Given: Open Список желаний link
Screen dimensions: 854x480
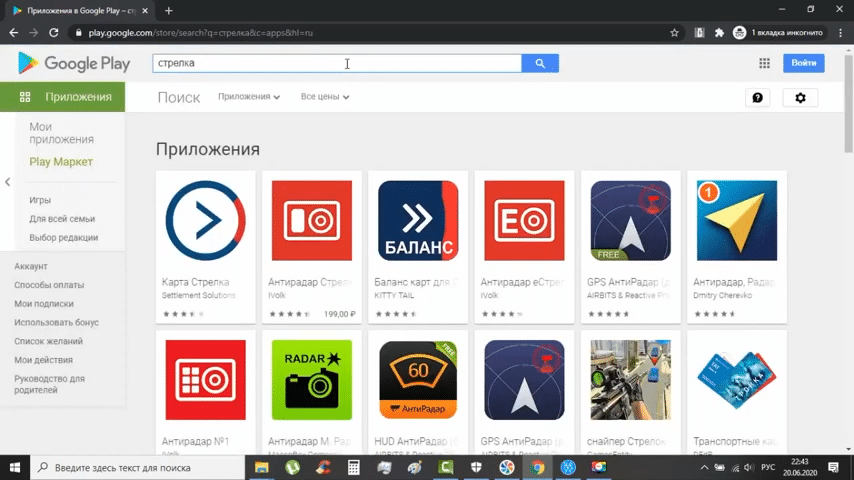Looking at the screenshot, I should coord(48,341).
